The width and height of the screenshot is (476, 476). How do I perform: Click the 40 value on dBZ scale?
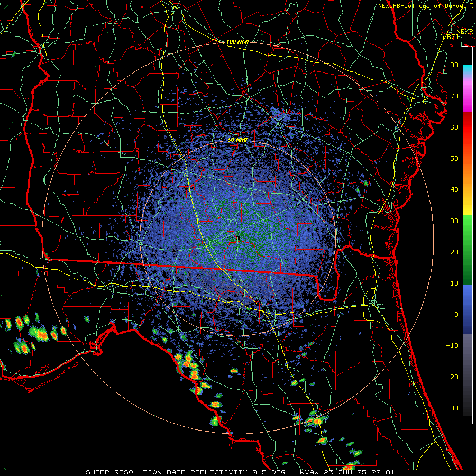[454, 190]
